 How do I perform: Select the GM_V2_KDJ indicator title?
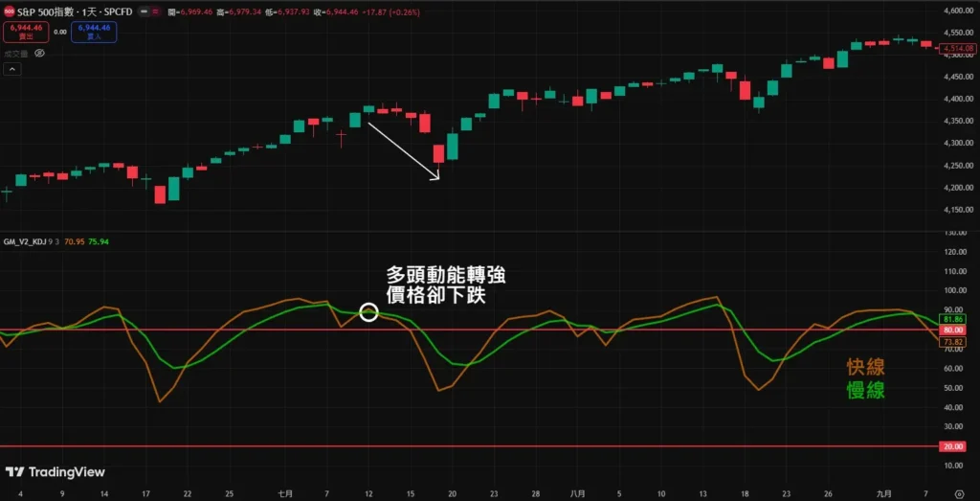25,240
